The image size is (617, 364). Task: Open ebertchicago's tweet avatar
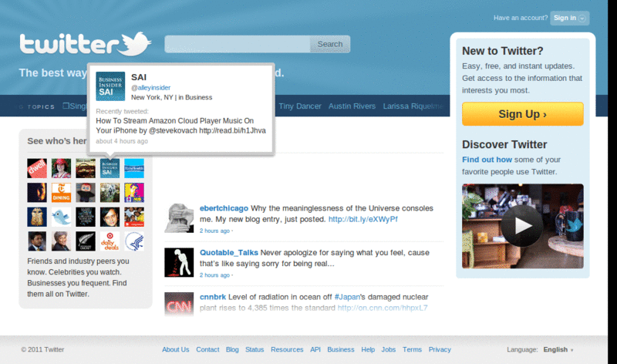(179, 218)
